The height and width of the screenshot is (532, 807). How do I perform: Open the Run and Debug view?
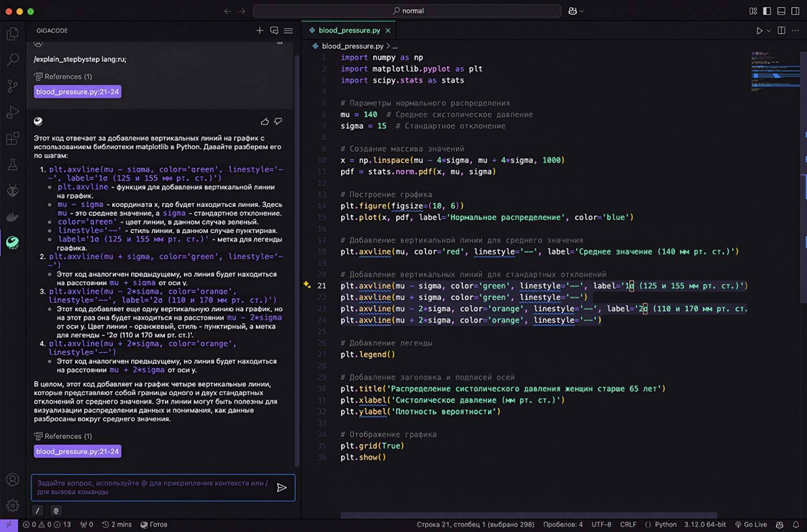click(x=12, y=112)
